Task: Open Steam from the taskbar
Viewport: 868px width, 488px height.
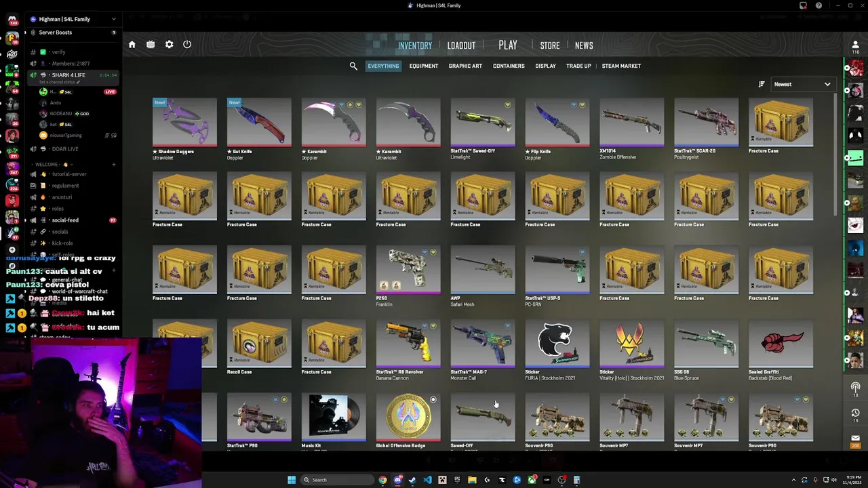Action: tap(412, 480)
